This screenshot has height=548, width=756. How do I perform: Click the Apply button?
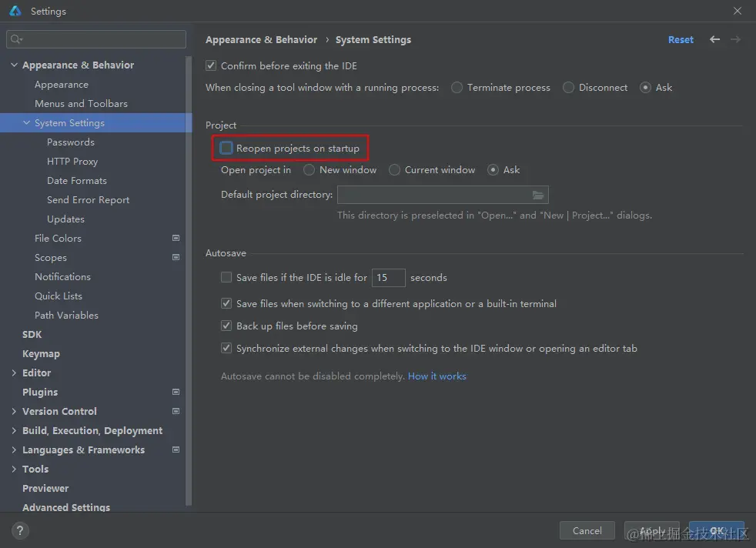point(652,530)
